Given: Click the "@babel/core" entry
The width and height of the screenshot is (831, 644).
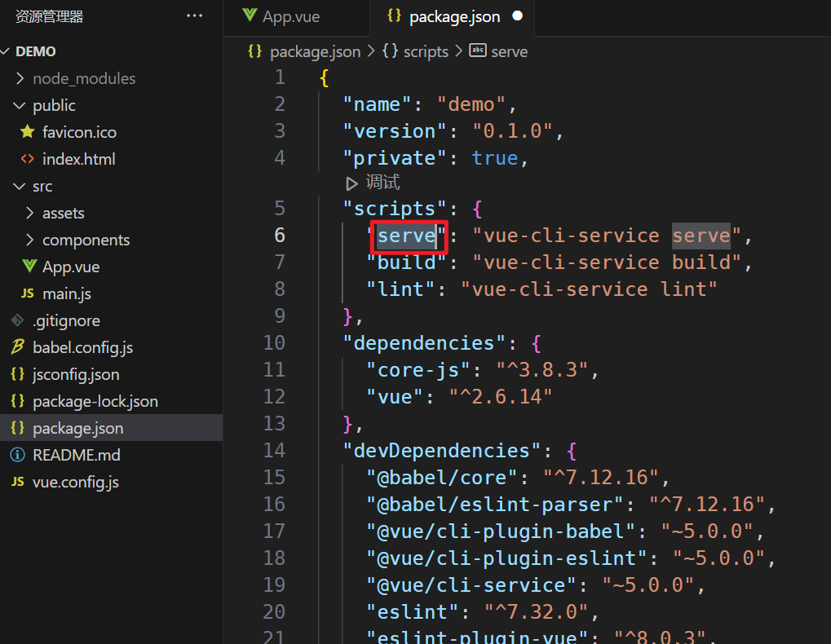Looking at the screenshot, I should (441, 478).
